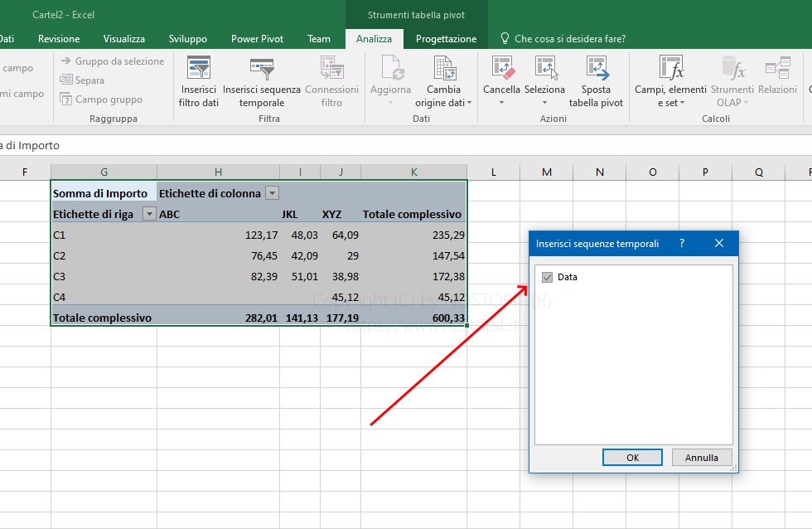
Task: Expand Cancella dropdown arrow
Action: click(x=501, y=103)
